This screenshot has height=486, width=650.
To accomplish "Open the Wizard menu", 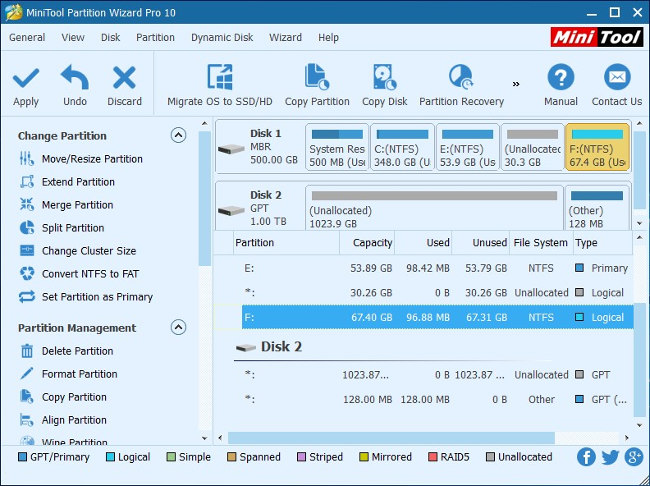I will (x=285, y=38).
